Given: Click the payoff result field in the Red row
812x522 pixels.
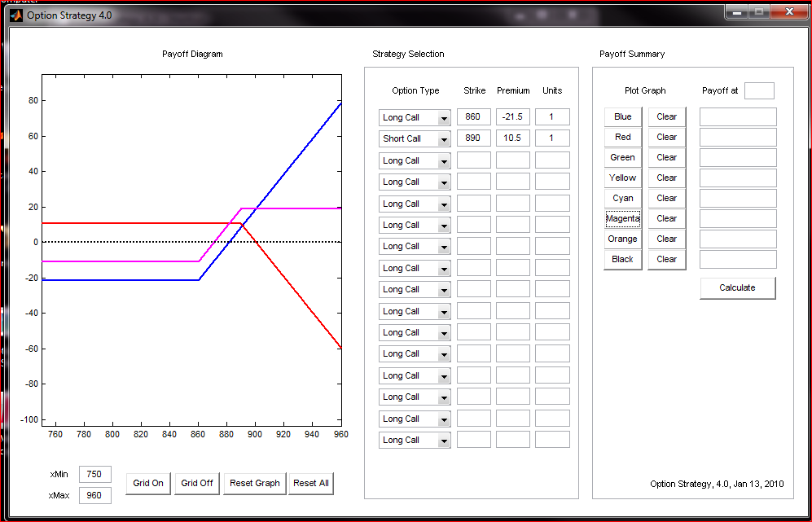Looking at the screenshot, I should click(x=738, y=138).
